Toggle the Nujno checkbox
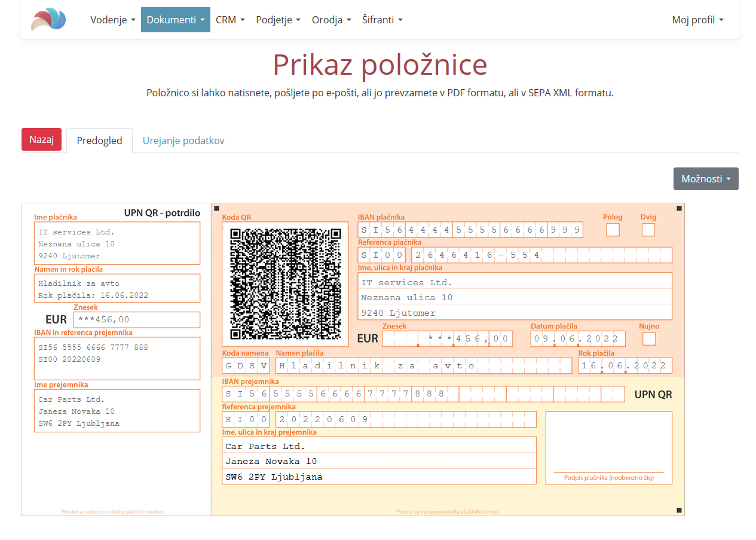Image resolution: width=756 pixels, height=540 pixels. pos(648,339)
